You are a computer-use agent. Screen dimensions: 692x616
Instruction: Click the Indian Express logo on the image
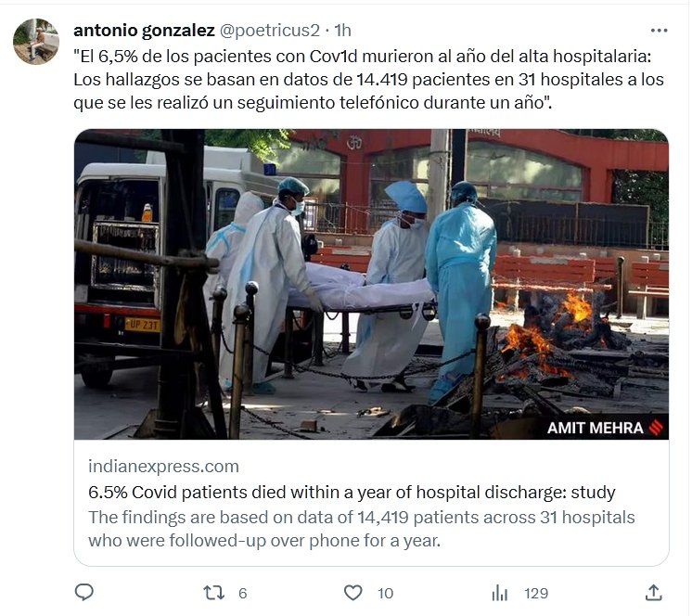pos(656,428)
